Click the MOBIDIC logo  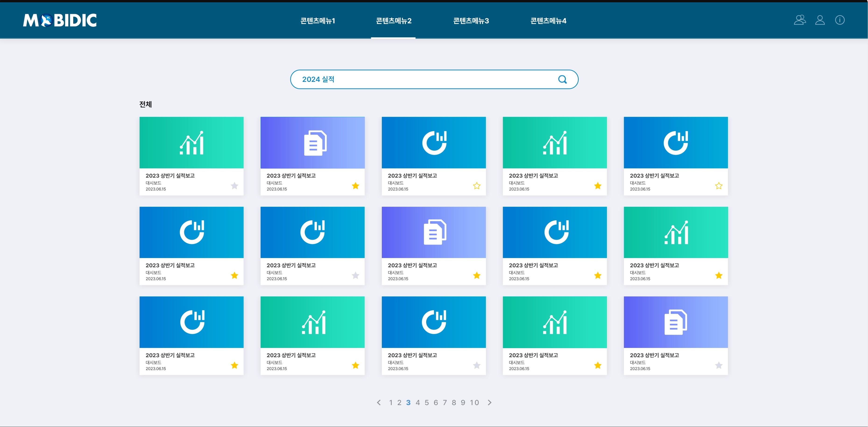pos(60,20)
